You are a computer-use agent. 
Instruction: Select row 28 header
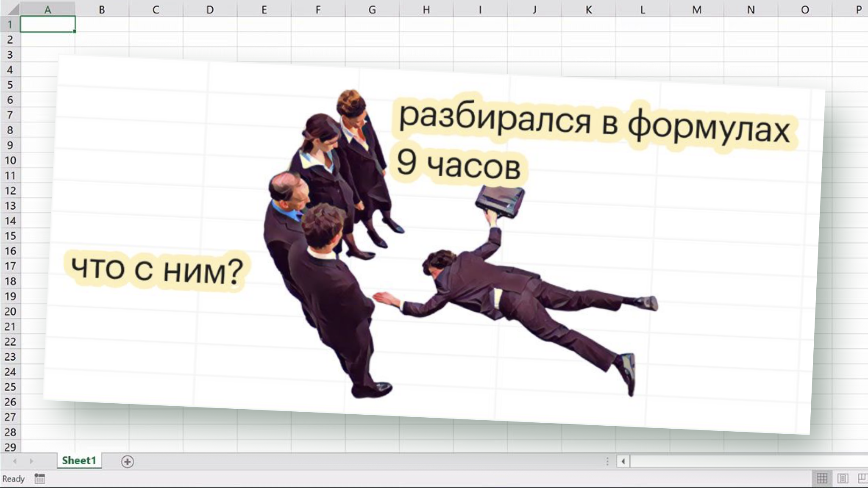[x=10, y=432]
